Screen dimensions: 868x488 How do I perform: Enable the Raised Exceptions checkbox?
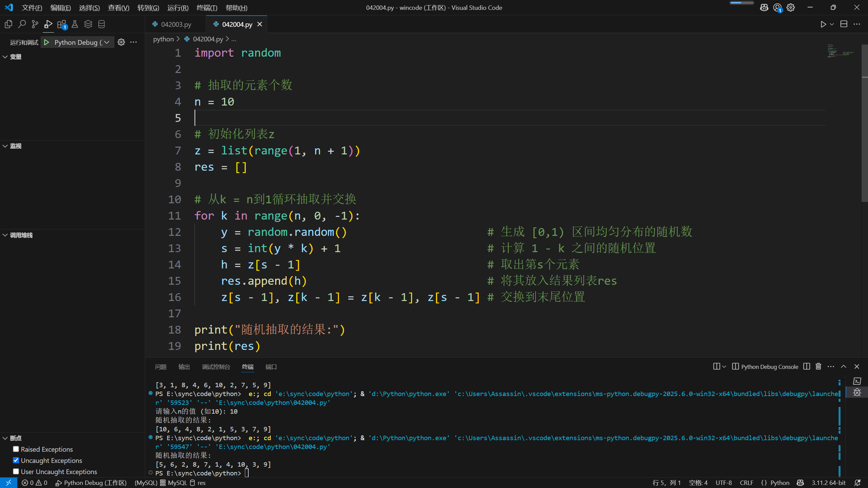coord(16,449)
